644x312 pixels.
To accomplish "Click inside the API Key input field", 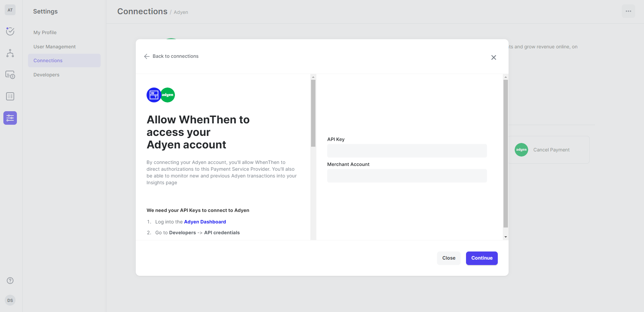I will click(x=407, y=150).
